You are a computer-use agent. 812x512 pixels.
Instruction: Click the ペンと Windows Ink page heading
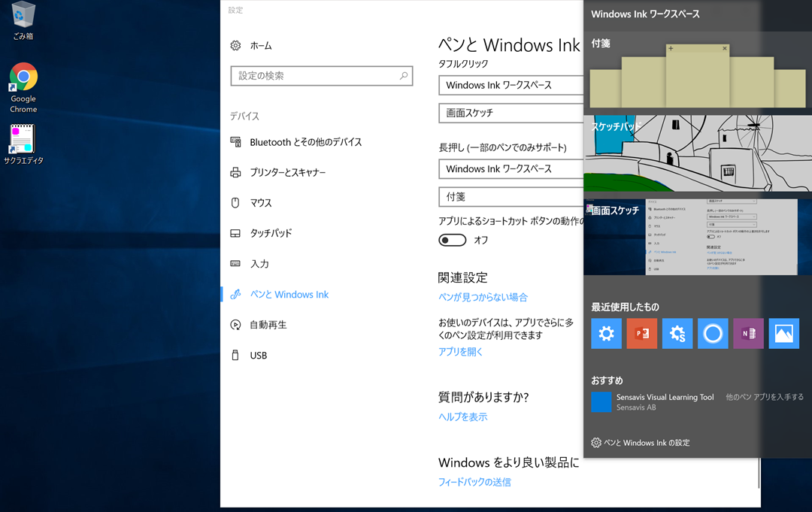point(509,46)
